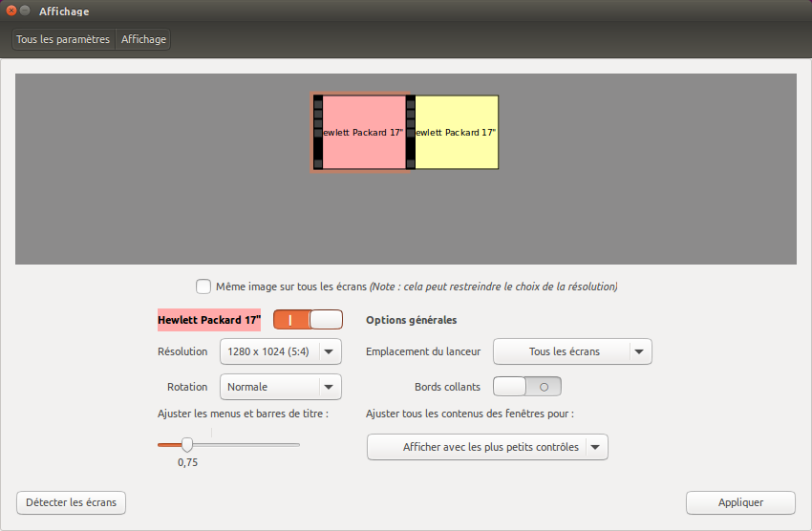The width and height of the screenshot is (812, 531).
Task: Select the yellow Hewlett Packard monitor thumbnail
Action: coord(457,132)
